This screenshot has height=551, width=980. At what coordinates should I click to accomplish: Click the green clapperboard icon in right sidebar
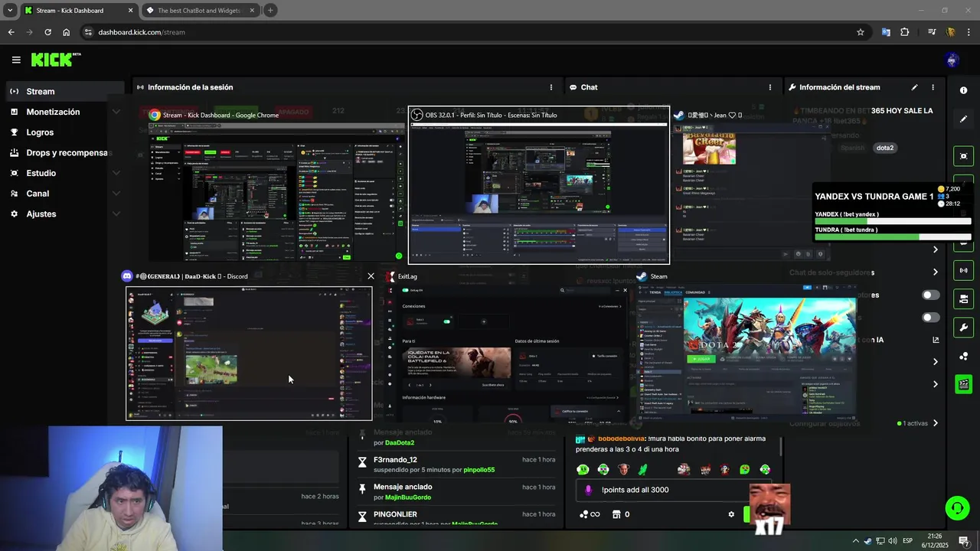963,384
